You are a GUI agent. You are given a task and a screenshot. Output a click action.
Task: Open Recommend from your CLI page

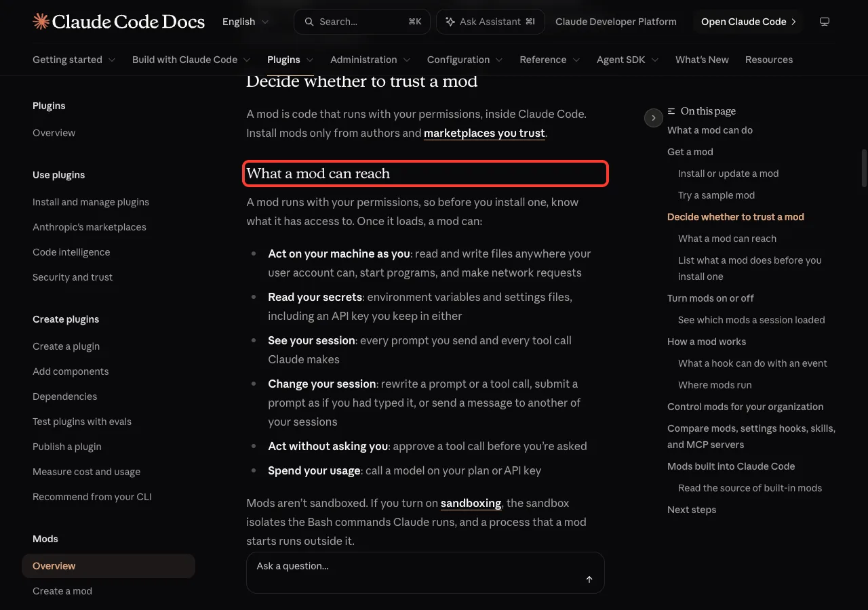pos(92,497)
